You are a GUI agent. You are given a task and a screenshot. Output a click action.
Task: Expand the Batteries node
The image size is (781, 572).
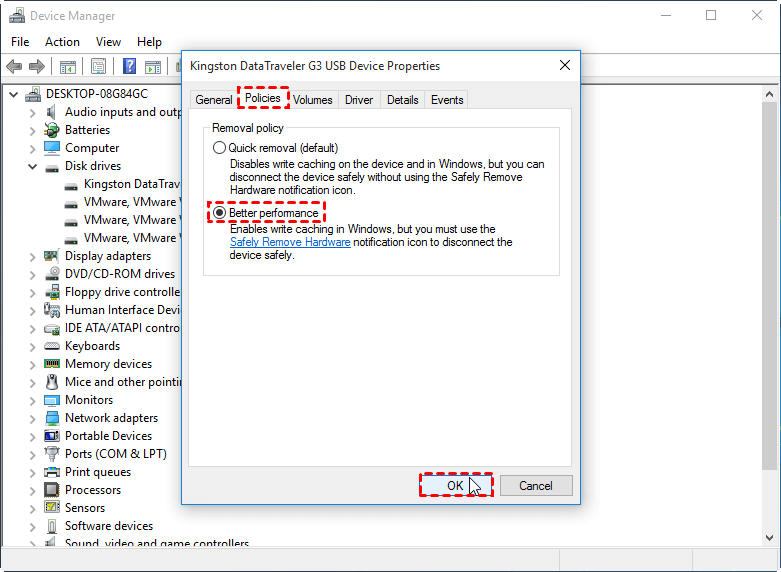(x=32, y=131)
